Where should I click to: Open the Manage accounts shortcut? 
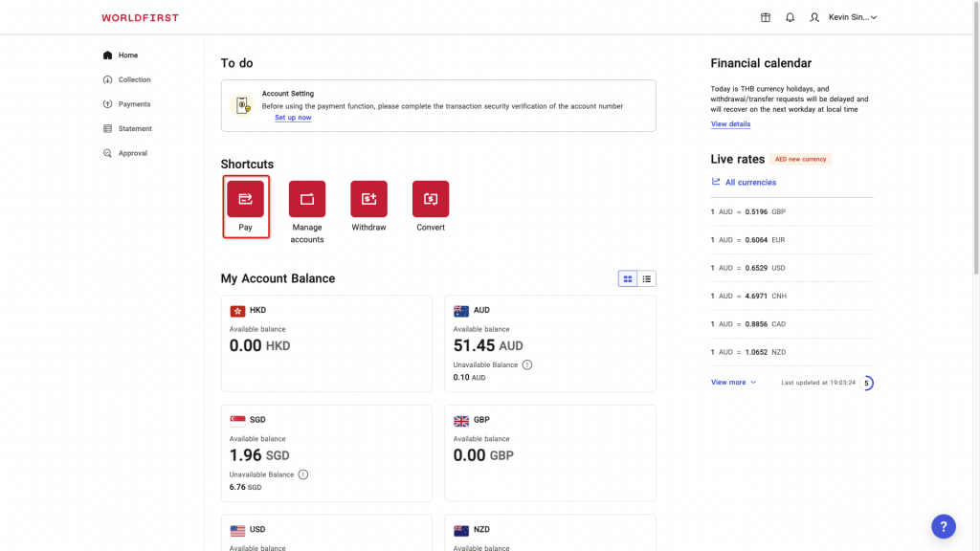click(x=307, y=198)
